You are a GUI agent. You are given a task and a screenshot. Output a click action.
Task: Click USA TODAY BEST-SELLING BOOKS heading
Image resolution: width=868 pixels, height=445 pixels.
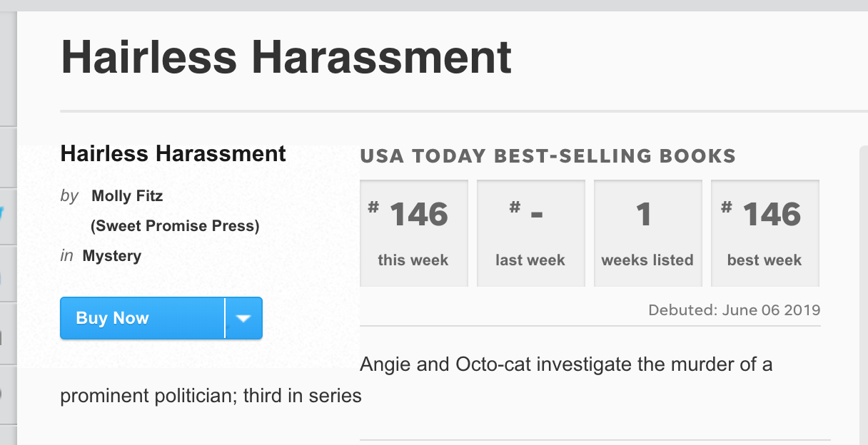547,155
